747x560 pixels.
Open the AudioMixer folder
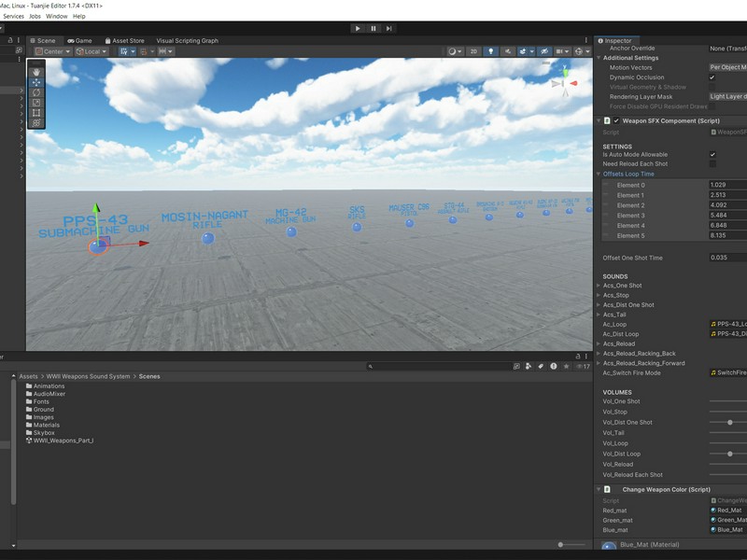coord(46,394)
